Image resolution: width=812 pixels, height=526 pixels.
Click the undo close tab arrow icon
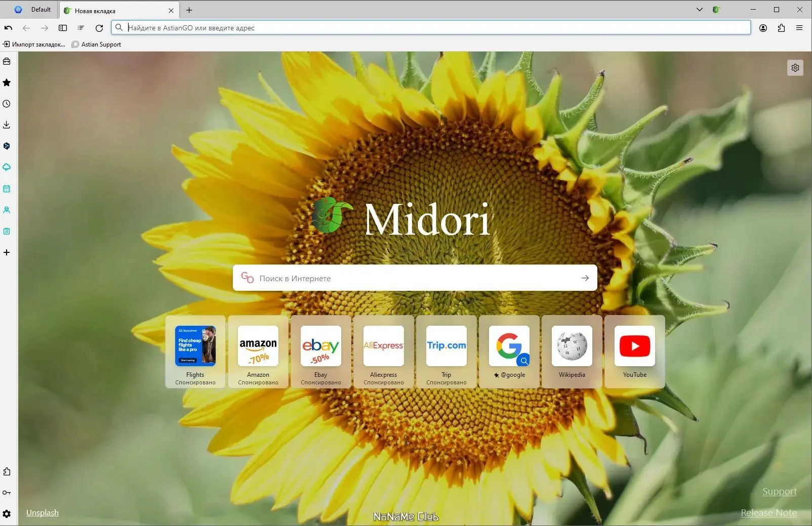point(9,28)
